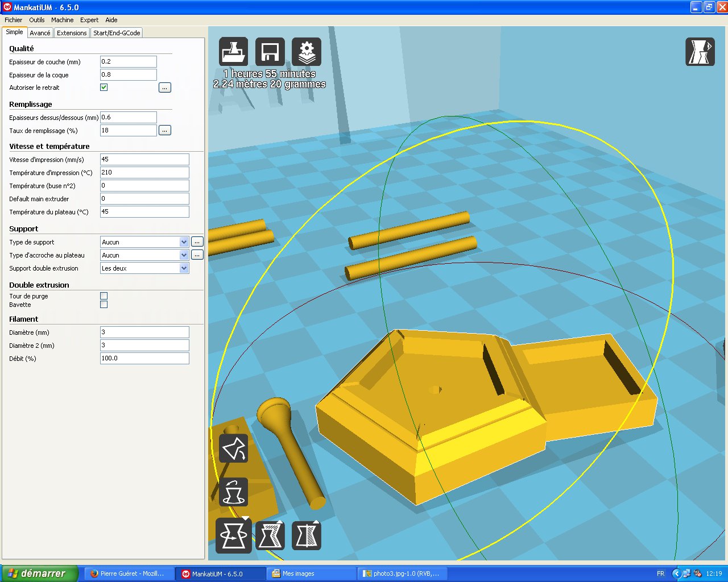Click the Load model file icon
728x582 pixels.
(x=234, y=52)
